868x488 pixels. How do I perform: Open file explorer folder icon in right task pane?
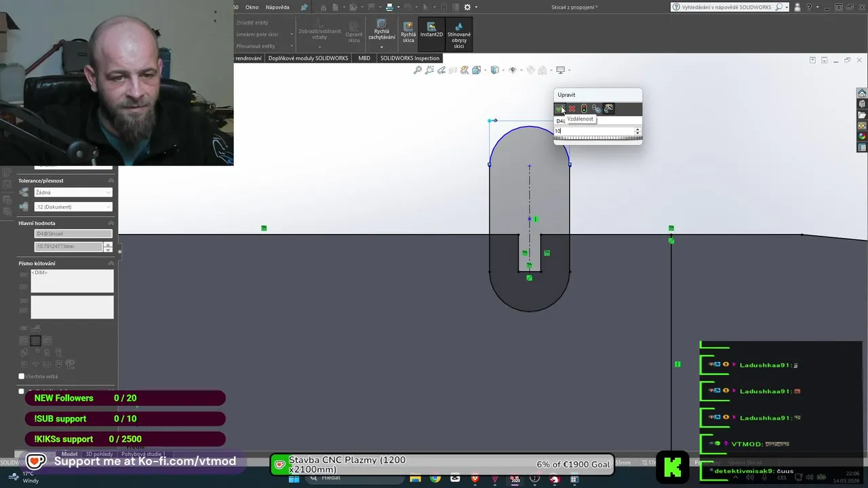pos(862,115)
